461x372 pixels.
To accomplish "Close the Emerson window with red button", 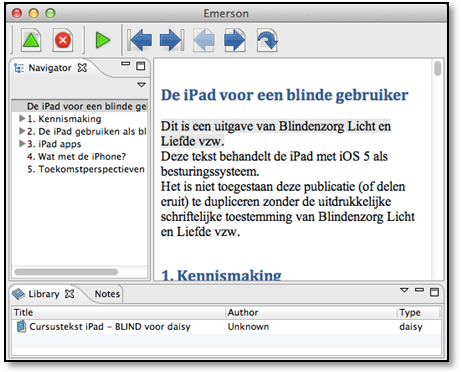I will pyautogui.click(x=17, y=13).
